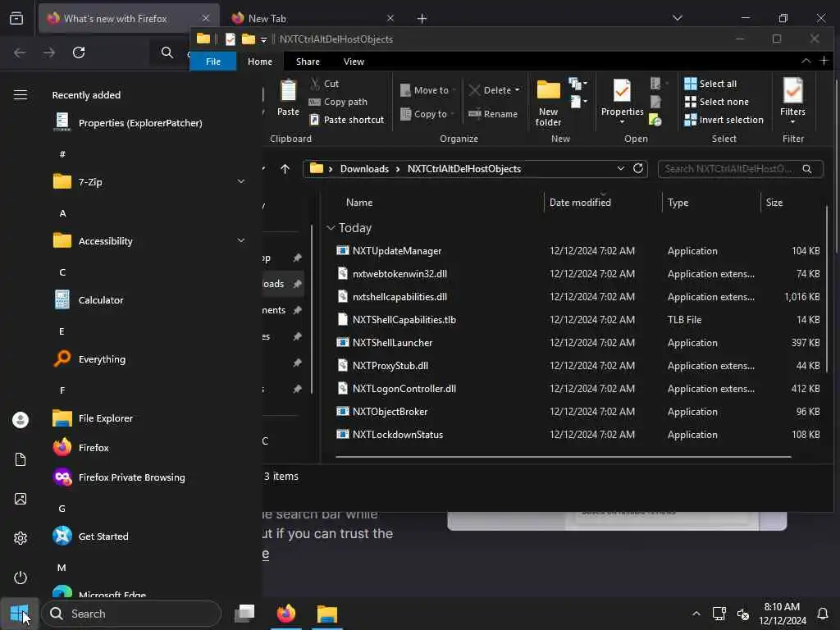Select the NXTShellLauncher application
This screenshot has width=840, height=630.
click(392, 343)
